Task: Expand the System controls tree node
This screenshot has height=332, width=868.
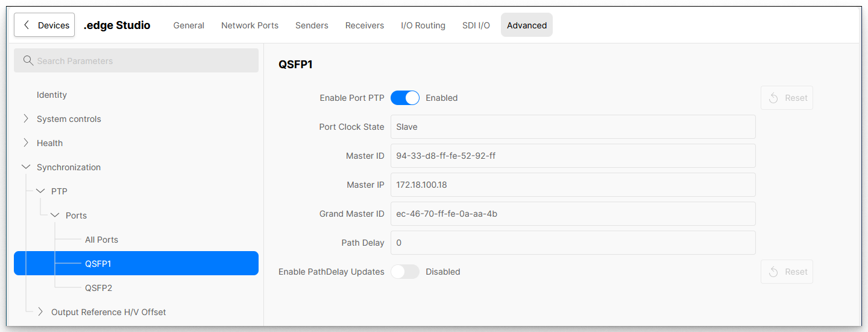Action: point(26,119)
